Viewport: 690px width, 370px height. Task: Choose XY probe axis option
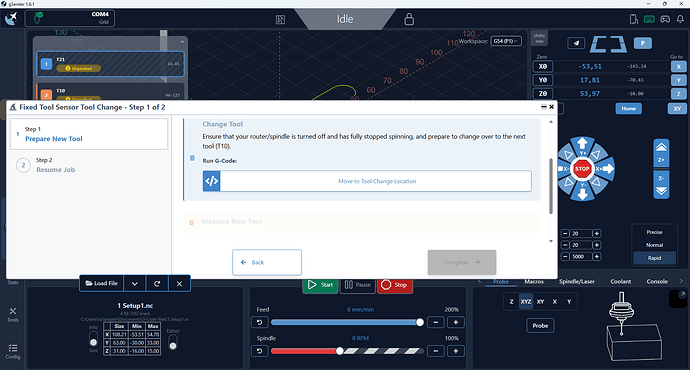pos(540,301)
